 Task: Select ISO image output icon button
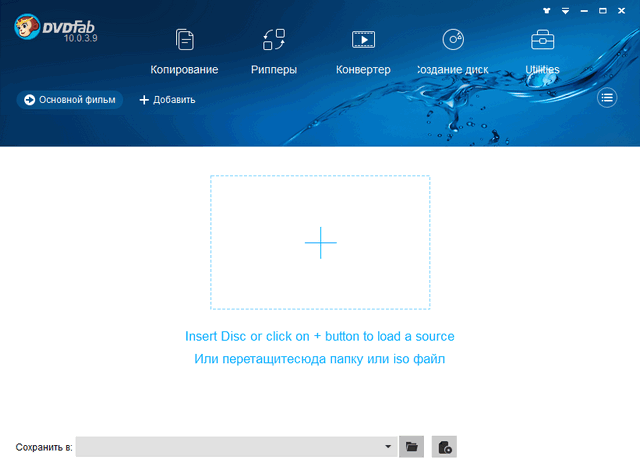pyautogui.click(x=444, y=447)
